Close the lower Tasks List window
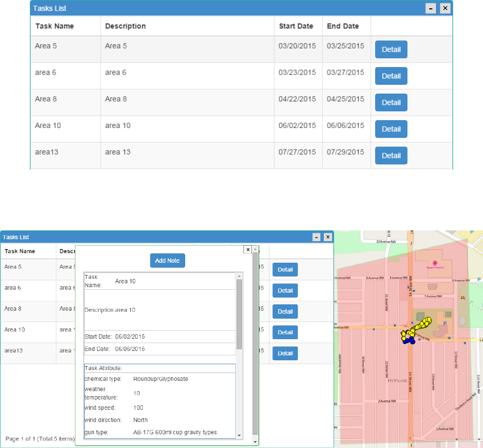483x448 pixels. 328,237
